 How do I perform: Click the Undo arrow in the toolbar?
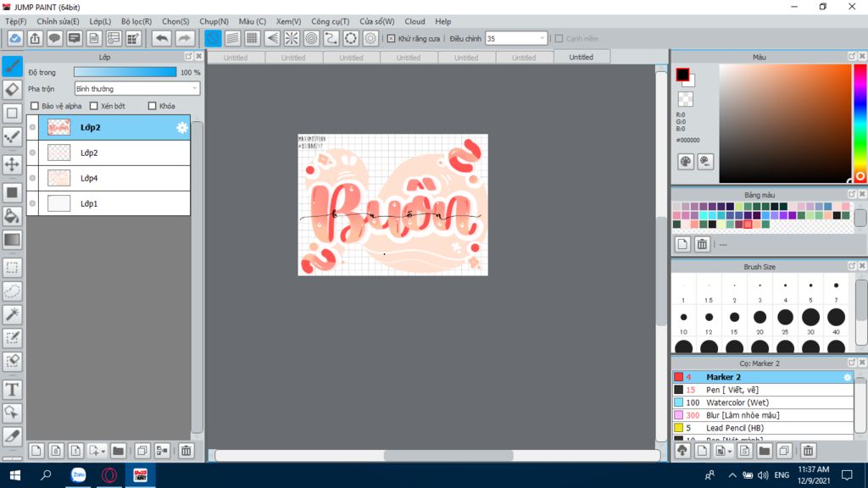162,38
